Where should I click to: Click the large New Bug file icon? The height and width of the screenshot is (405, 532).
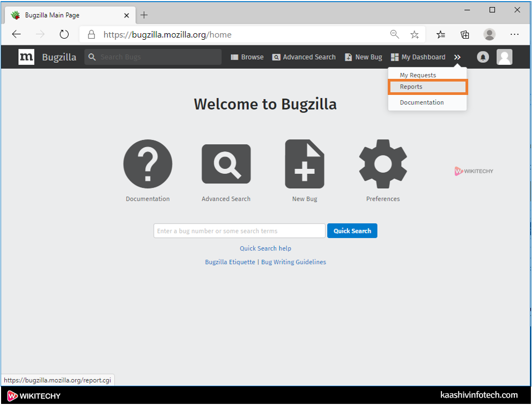(304, 164)
